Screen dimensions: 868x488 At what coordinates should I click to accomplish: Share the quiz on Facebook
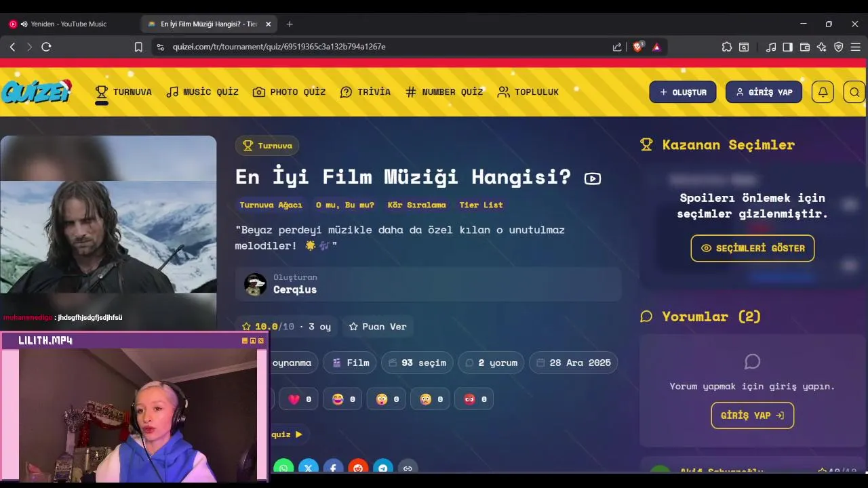point(333,468)
